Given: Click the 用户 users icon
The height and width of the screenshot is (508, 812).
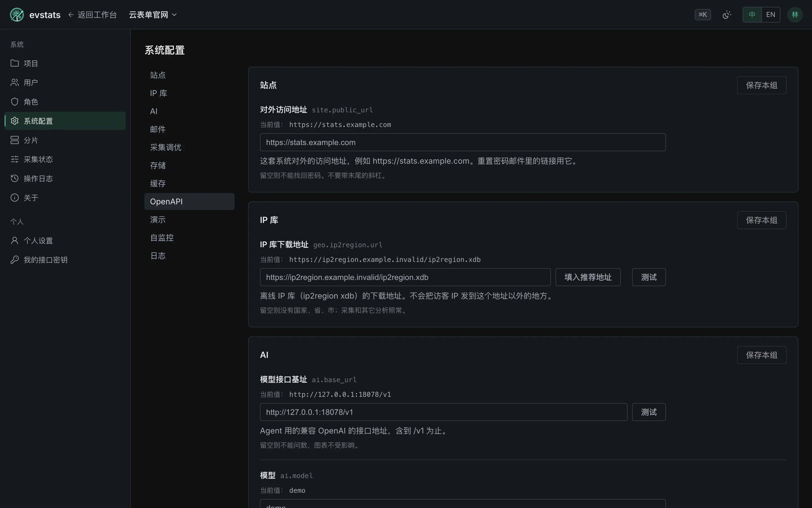Looking at the screenshot, I should tap(14, 82).
